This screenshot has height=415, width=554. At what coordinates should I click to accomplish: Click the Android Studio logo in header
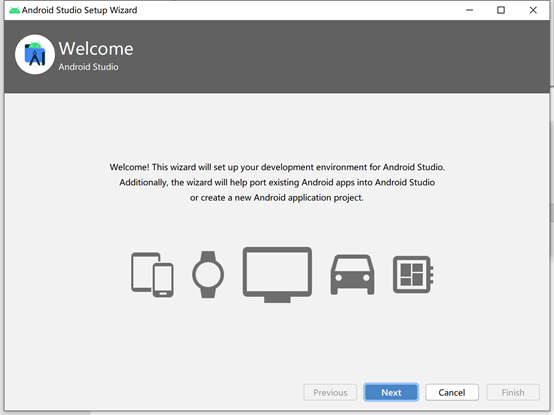[x=35, y=54]
